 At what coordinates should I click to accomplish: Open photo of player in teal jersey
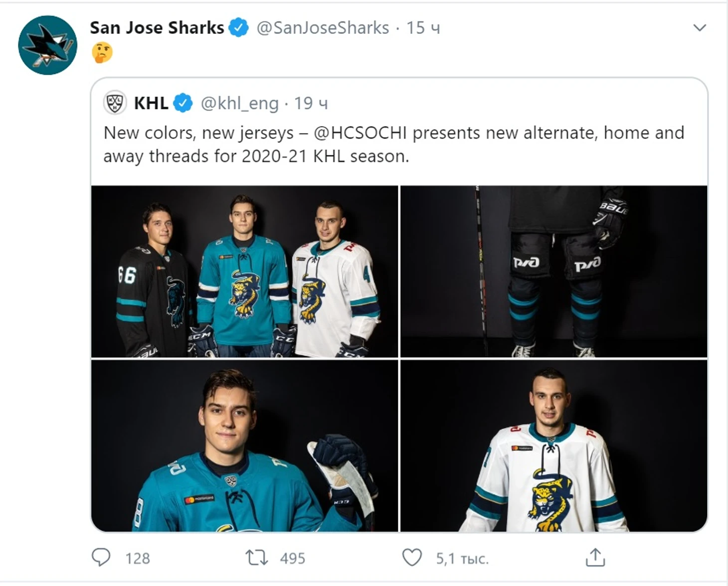click(244, 445)
